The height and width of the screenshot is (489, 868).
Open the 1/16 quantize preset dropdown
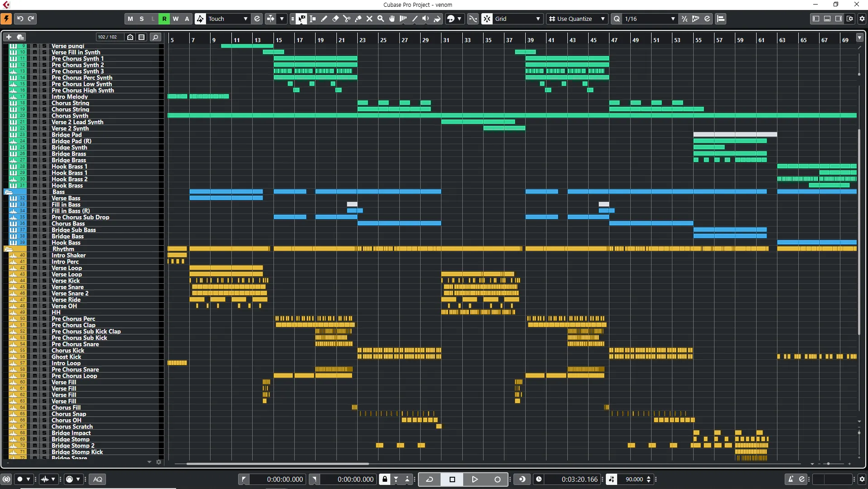tap(650, 19)
